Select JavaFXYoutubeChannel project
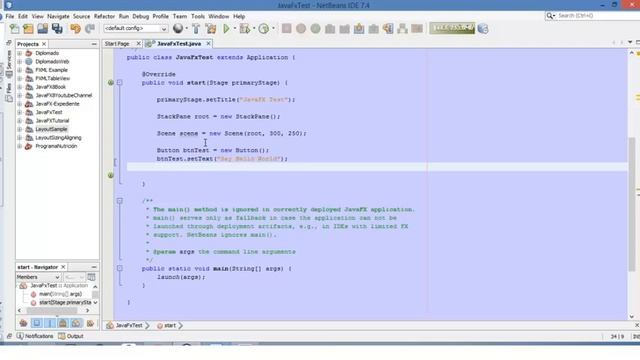640x360 pixels. point(64,95)
